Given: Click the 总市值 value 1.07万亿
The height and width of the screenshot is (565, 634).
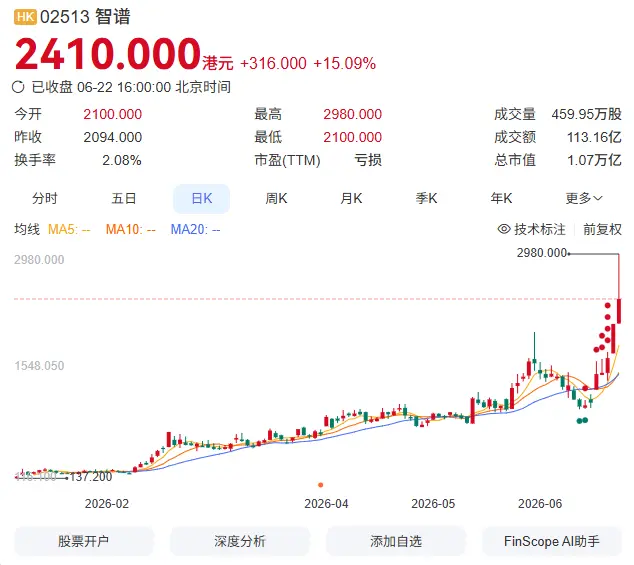Looking at the screenshot, I should pyautogui.click(x=594, y=160).
